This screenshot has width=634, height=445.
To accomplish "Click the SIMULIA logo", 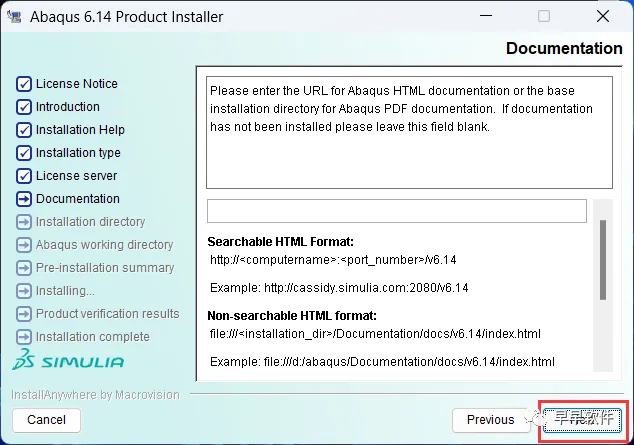I will tap(68, 360).
